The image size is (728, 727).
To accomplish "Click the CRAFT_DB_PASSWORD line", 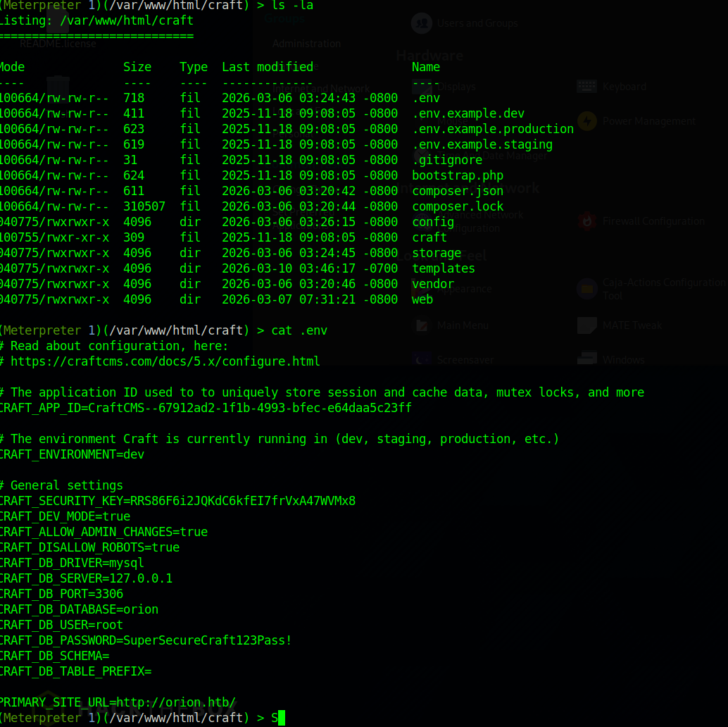I will click(x=146, y=640).
